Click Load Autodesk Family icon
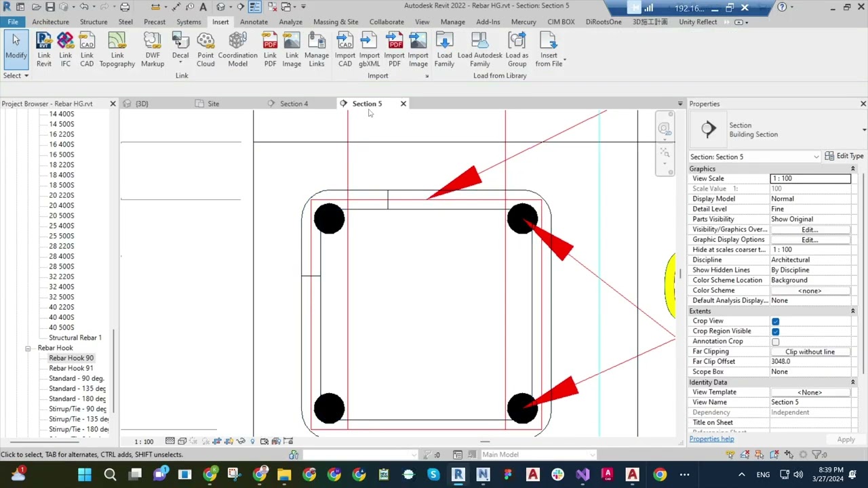This screenshot has width=868, height=488. pyautogui.click(x=480, y=49)
